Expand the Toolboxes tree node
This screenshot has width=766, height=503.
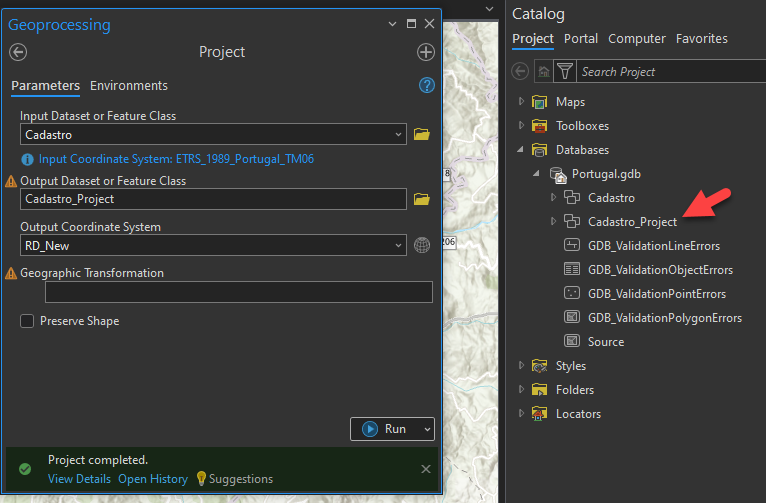(x=521, y=126)
